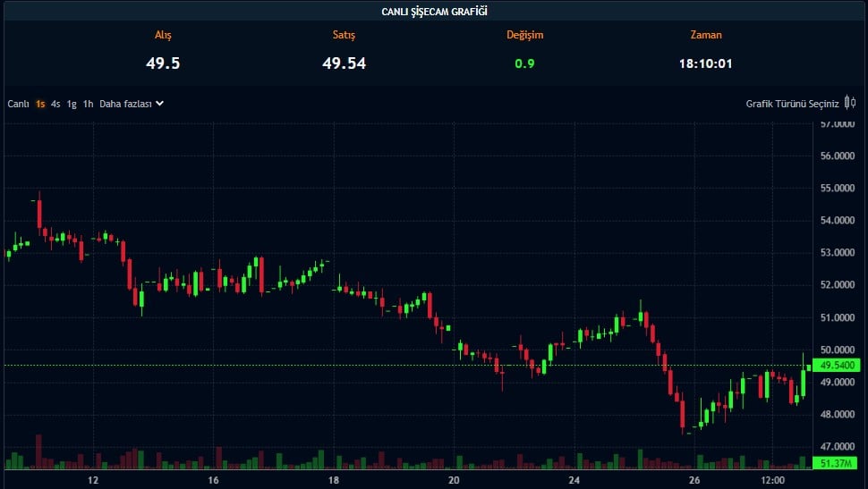Pick the 1h interval option
Image resolution: width=868 pixels, height=489 pixels.
(x=88, y=104)
